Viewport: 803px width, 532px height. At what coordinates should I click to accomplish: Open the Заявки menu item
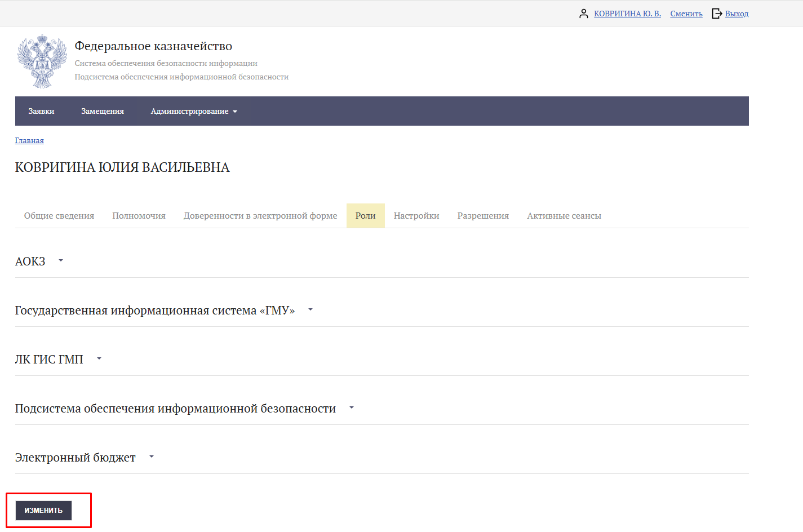[x=41, y=111]
